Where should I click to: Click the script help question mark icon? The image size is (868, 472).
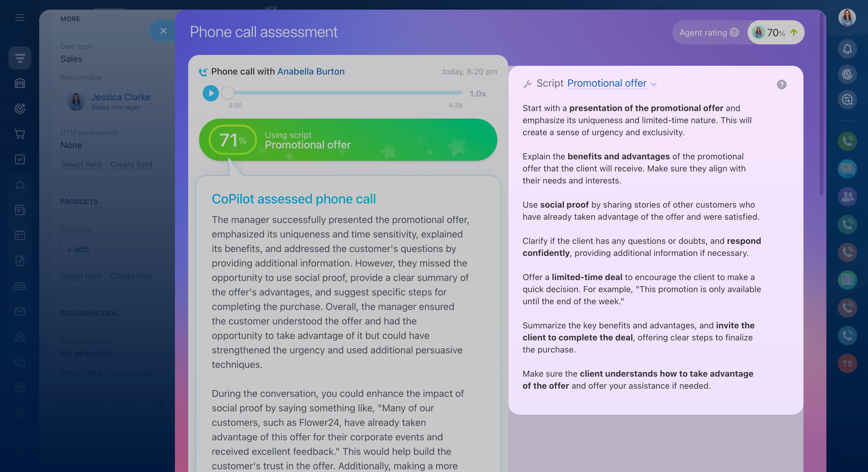tap(781, 84)
